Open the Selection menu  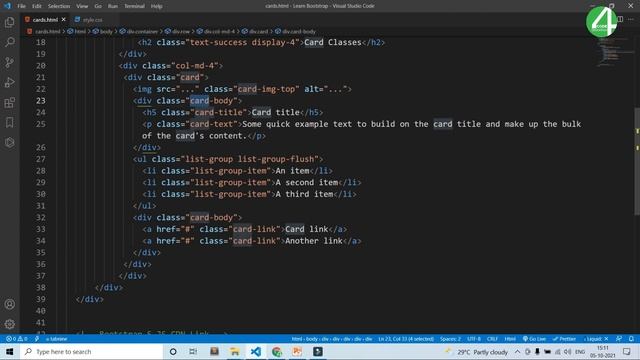point(59,6)
